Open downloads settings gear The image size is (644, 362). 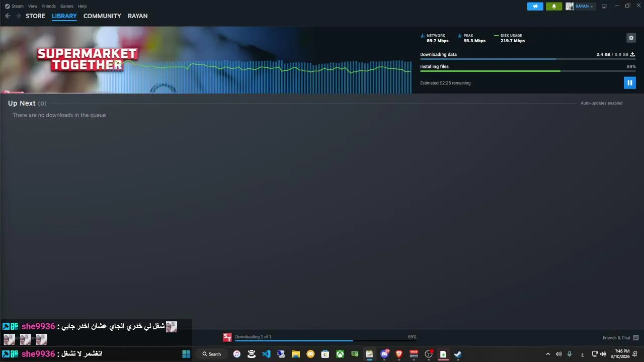(x=631, y=38)
